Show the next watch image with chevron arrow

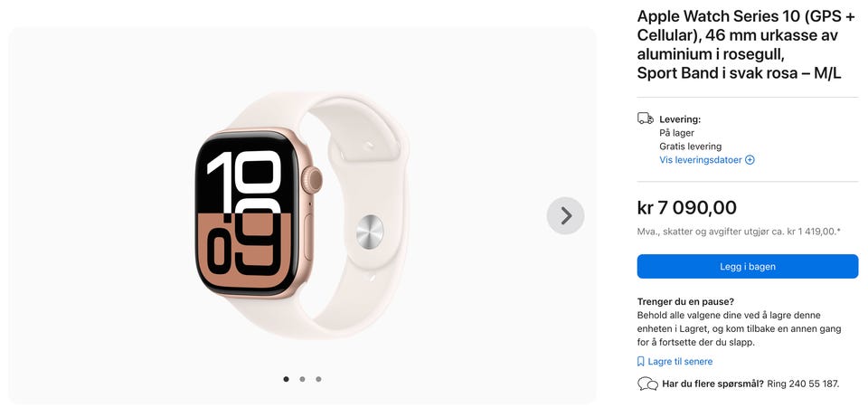(565, 215)
